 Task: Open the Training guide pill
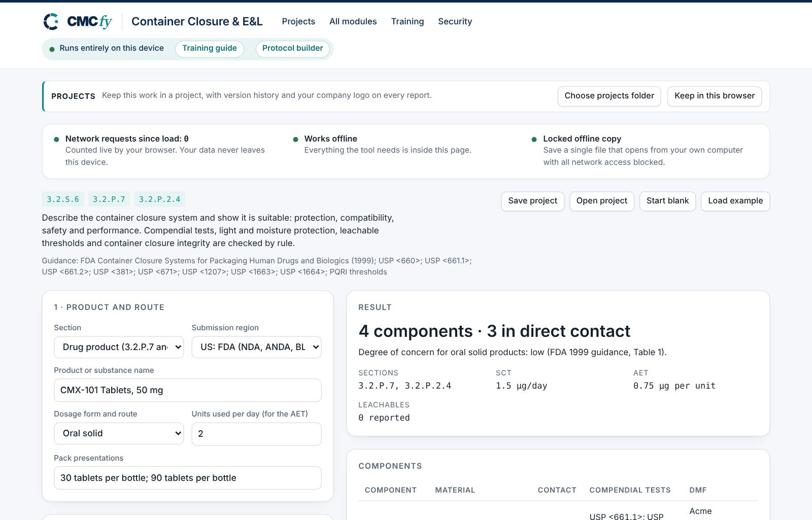[210, 49]
